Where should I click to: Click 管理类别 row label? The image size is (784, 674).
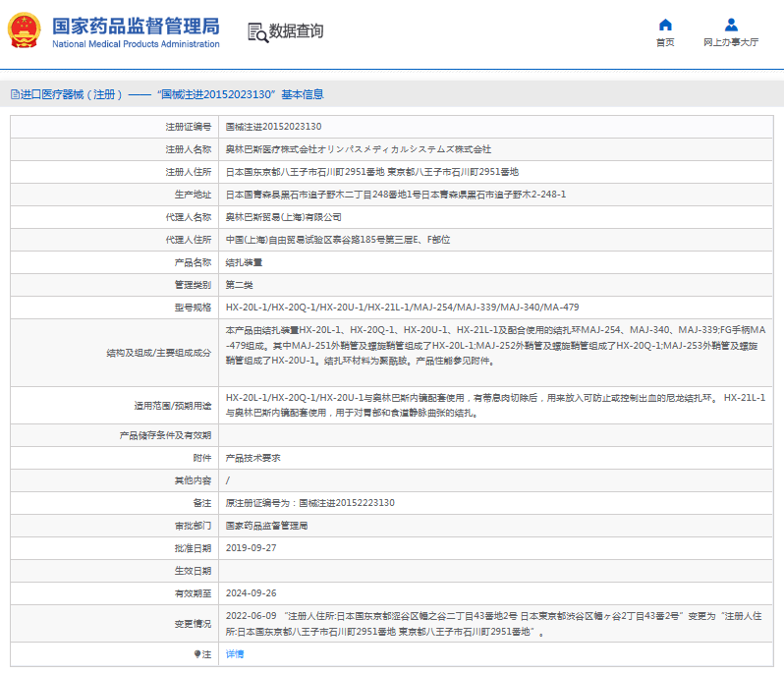193,285
